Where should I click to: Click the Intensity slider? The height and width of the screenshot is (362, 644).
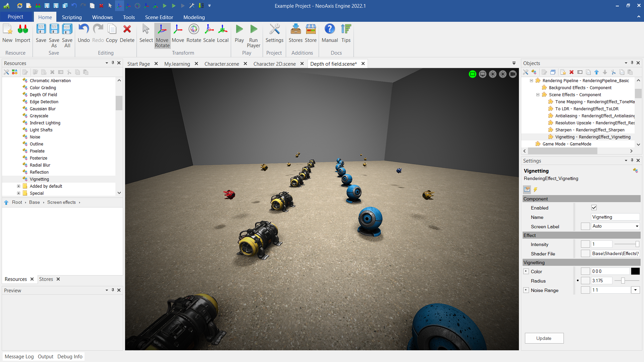tap(627, 244)
